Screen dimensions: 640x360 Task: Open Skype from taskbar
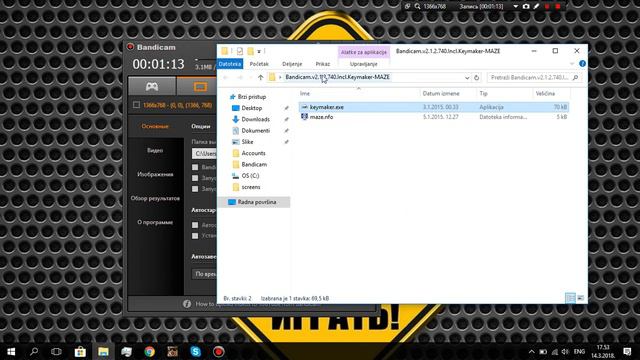196,351
